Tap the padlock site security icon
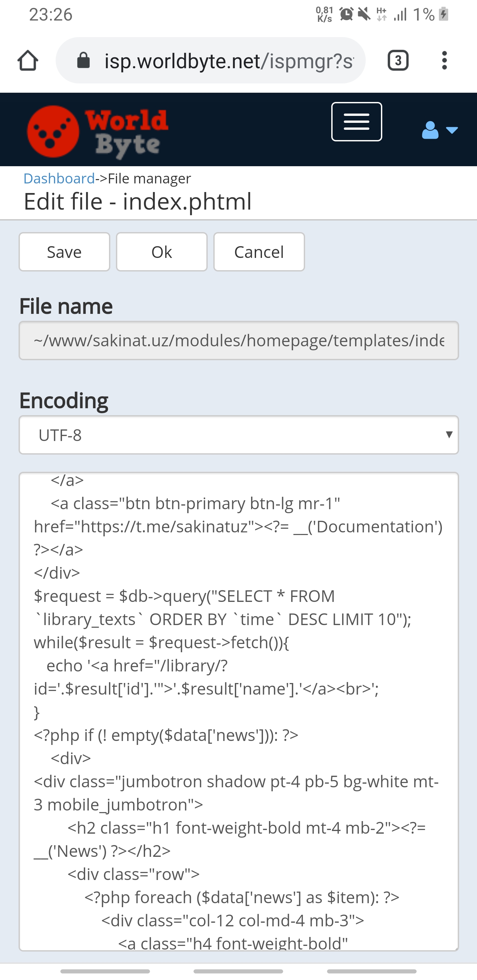 click(83, 61)
